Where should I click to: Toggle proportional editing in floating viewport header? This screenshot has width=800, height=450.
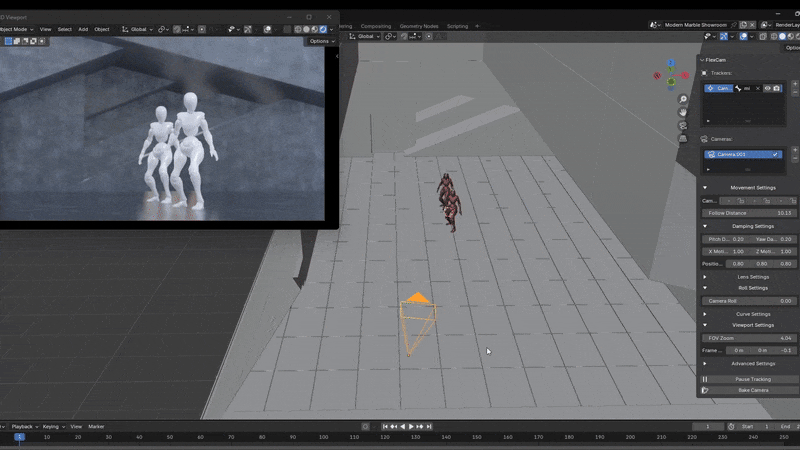coord(202,29)
